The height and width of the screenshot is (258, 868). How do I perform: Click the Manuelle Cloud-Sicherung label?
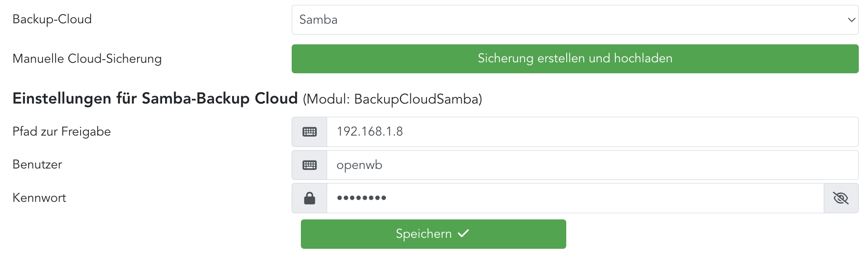point(87,59)
